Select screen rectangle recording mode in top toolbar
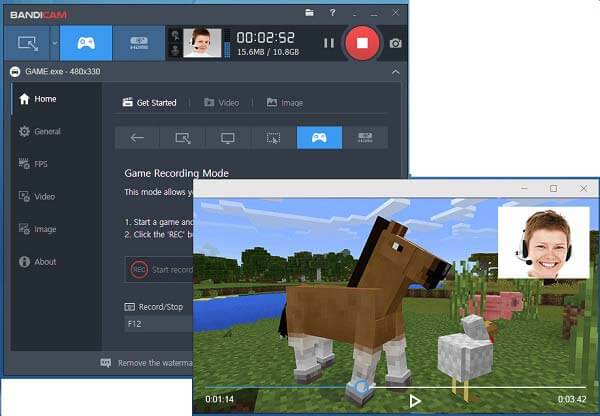The width and height of the screenshot is (600, 416). coord(27,43)
